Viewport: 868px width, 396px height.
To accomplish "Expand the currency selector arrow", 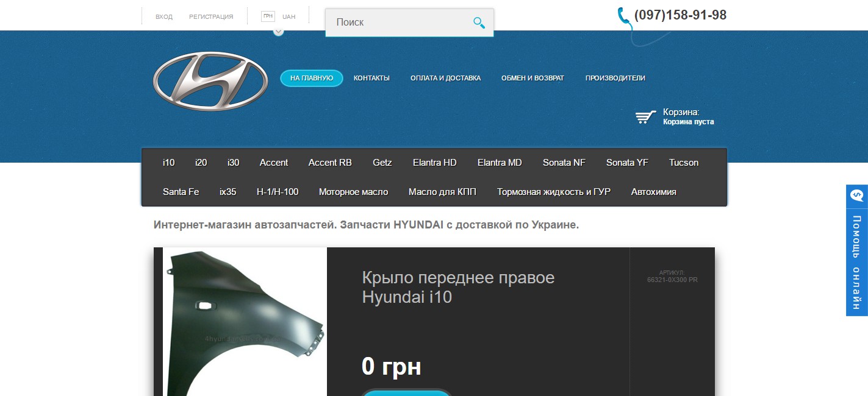I will [x=279, y=32].
